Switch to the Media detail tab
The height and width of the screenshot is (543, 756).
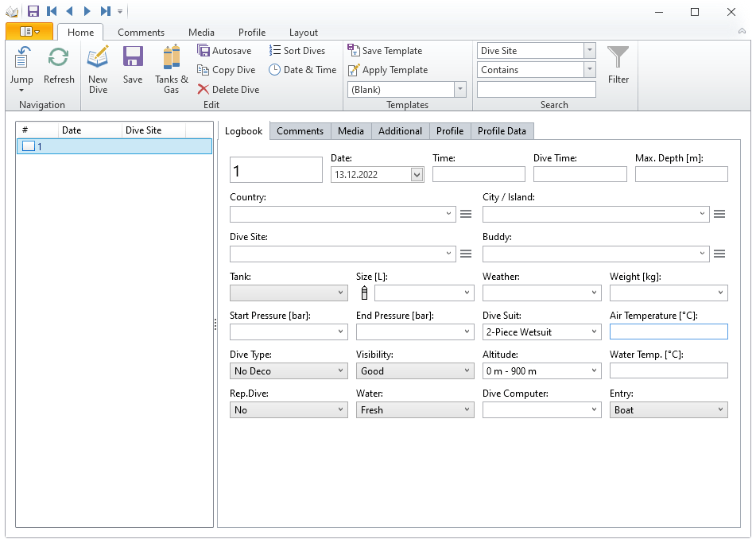(x=351, y=131)
